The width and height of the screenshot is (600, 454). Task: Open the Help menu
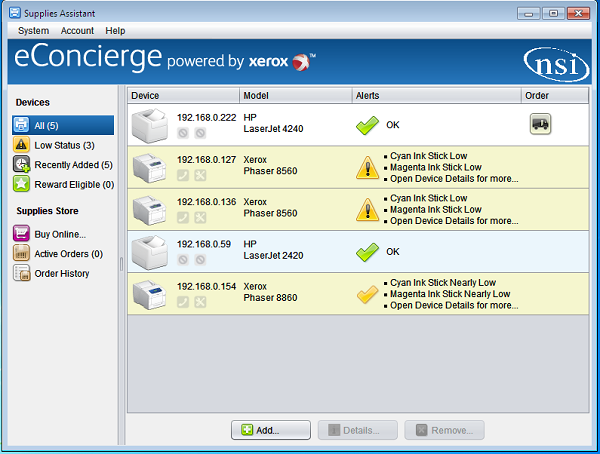coord(115,31)
